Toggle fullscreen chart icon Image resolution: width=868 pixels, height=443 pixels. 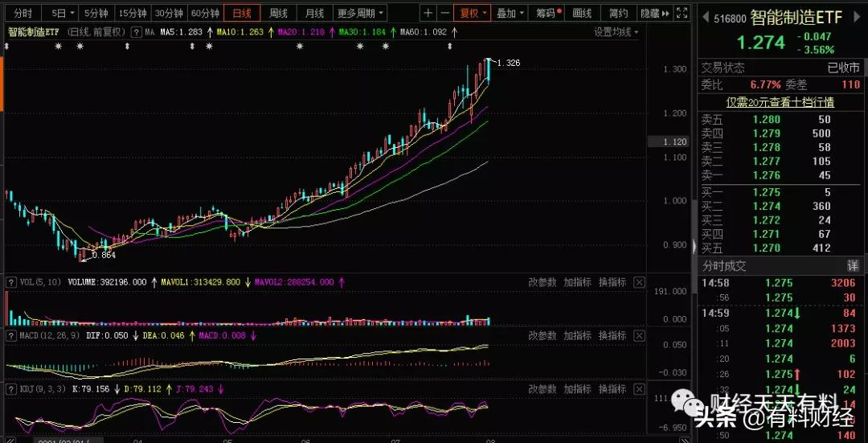pos(682,13)
